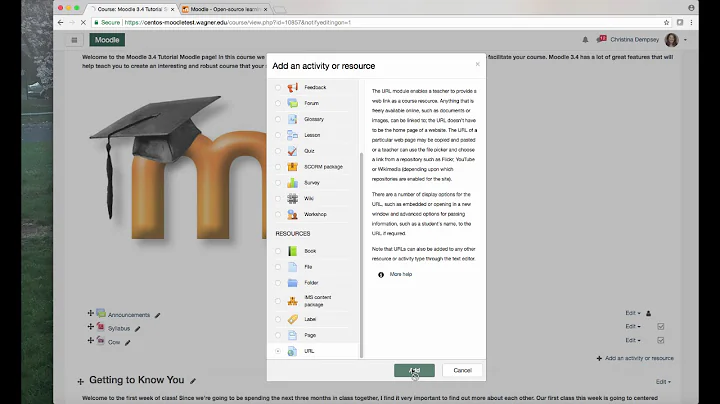Select the Feedback activity radio button
This screenshot has width=720, height=404.
[278, 87]
